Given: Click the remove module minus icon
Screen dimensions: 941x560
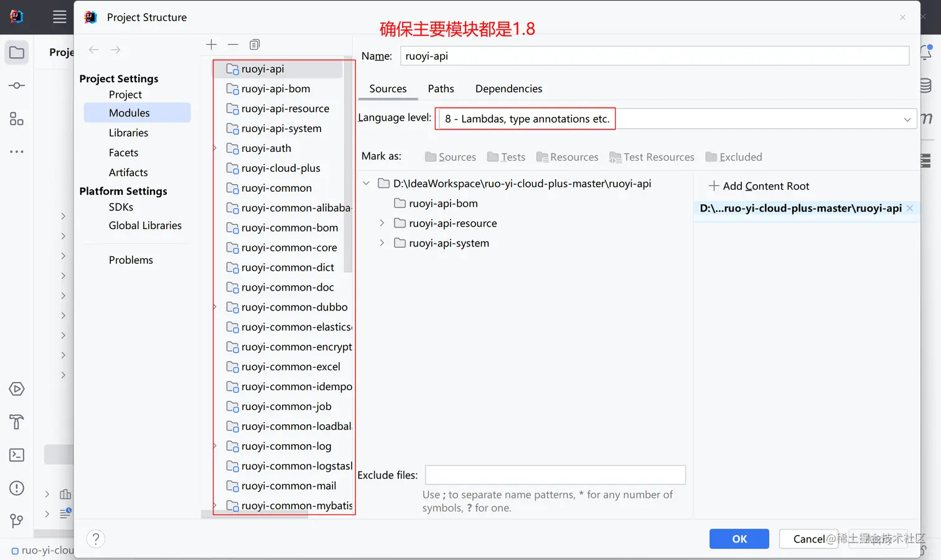Looking at the screenshot, I should coord(233,44).
